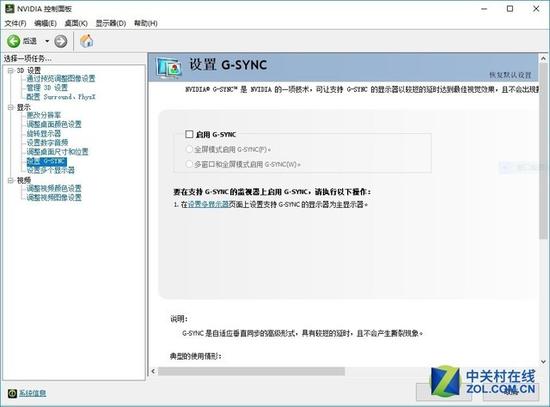Screen dimensions: 550x407
Task: Open 管理 3D 设置 tree item
Action: pos(47,88)
